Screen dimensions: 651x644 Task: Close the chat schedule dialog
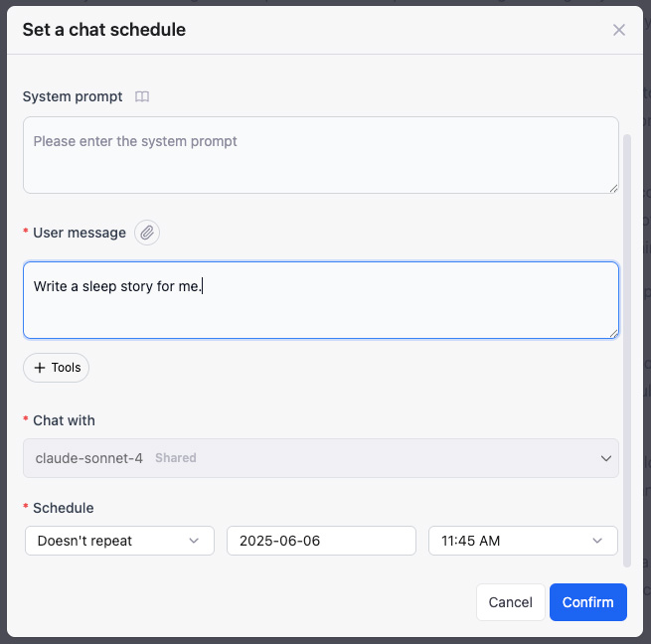619,30
